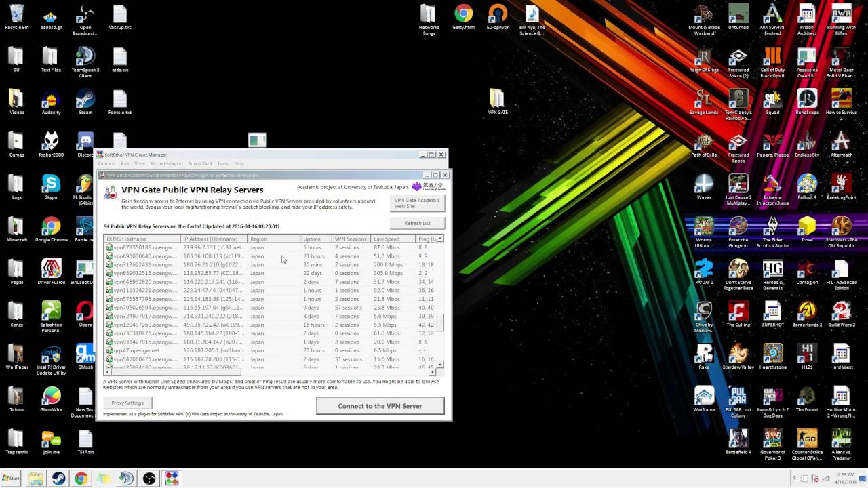Image resolution: width=868 pixels, height=488 pixels.
Task: Open the Recycle Bin desktop icon
Action: click(16, 18)
